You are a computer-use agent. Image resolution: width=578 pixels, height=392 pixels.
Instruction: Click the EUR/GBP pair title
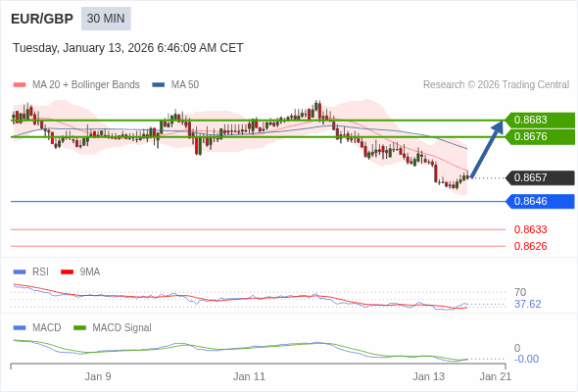coord(42,19)
